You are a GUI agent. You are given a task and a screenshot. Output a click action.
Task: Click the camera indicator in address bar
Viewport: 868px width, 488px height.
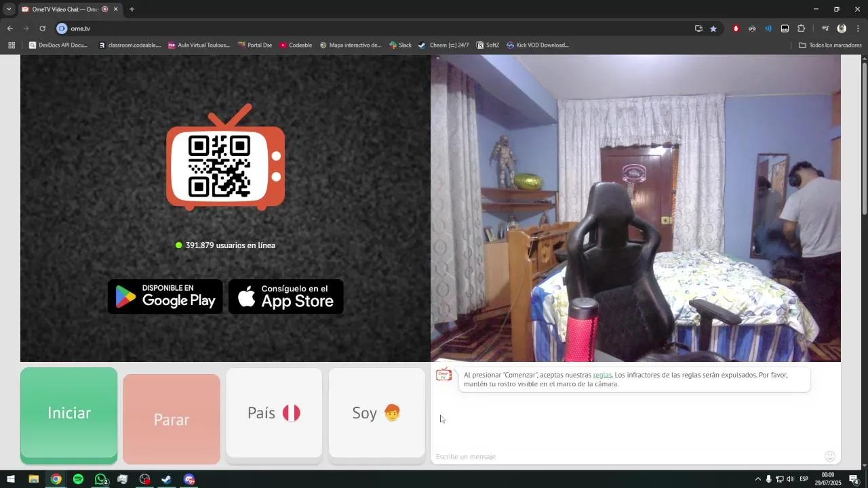pyautogui.click(x=62, y=28)
